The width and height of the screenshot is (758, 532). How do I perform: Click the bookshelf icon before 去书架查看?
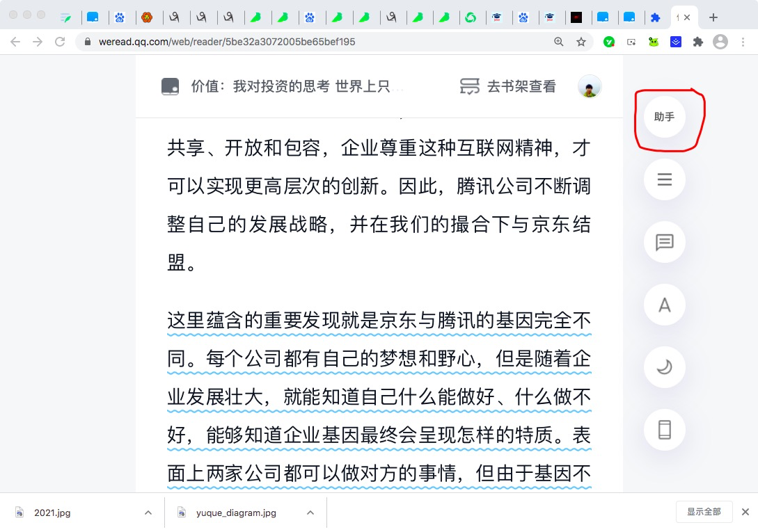(x=469, y=86)
